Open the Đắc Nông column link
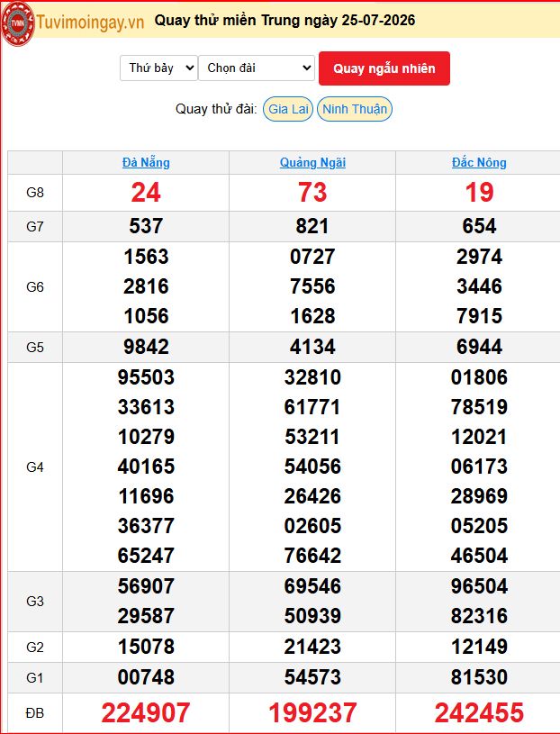Image resolution: width=560 pixels, height=734 pixels. [x=479, y=162]
